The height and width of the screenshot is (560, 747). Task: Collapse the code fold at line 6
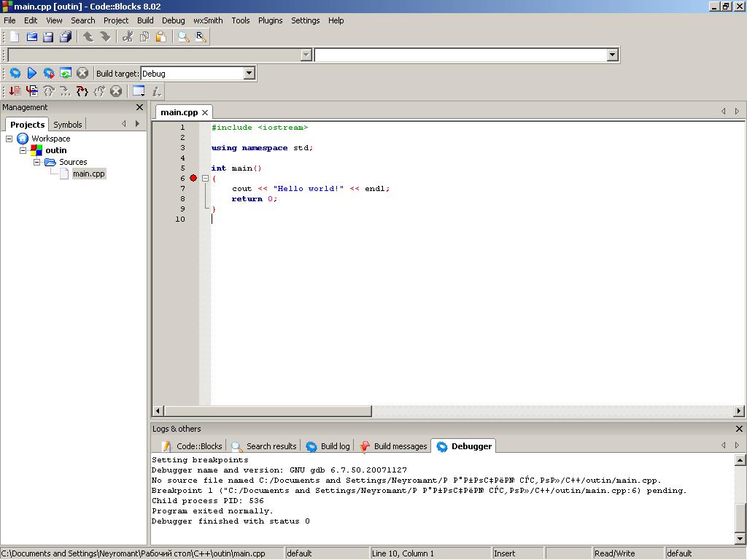tap(205, 178)
